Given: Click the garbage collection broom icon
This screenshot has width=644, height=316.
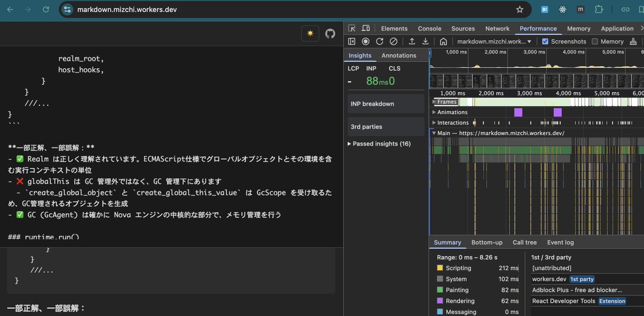Looking at the screenshot, I should pos(633,41).
